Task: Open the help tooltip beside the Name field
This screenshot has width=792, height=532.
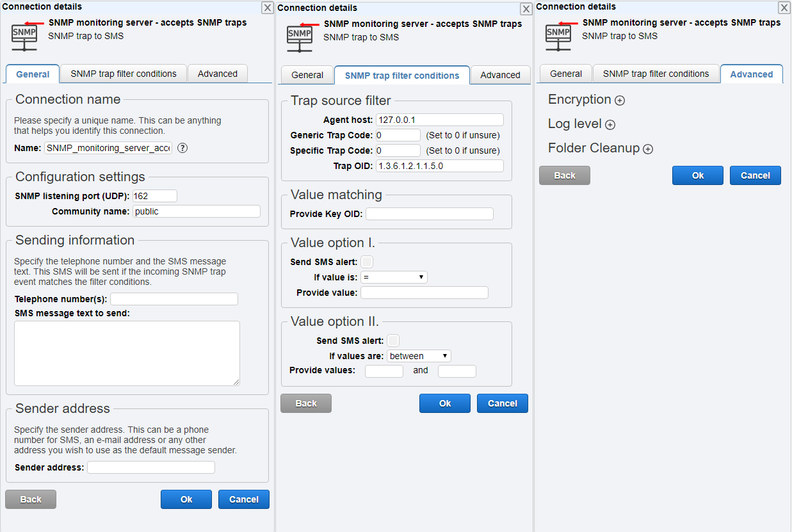Action: (182, 148)
